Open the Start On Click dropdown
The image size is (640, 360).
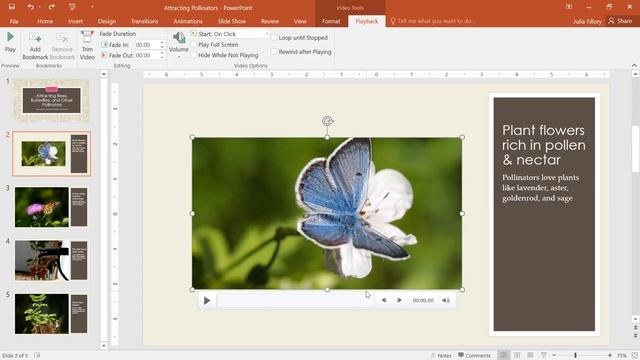pos(267,34)
